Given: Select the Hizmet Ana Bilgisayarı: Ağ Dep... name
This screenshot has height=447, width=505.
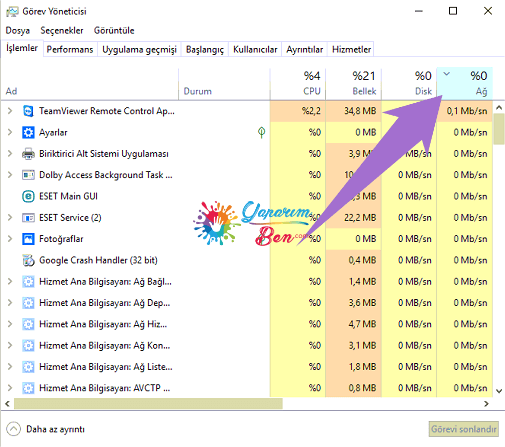Looking at the screenshot, I should click(105, 303).
